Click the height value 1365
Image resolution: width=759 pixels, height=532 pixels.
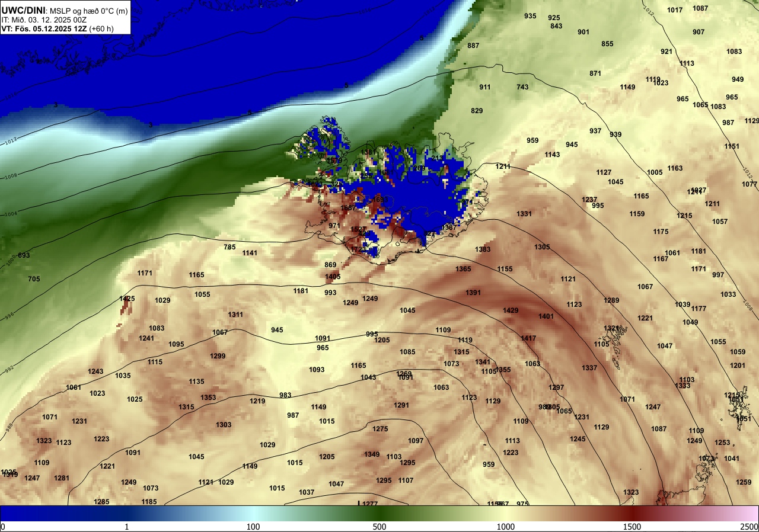[463, 269]
